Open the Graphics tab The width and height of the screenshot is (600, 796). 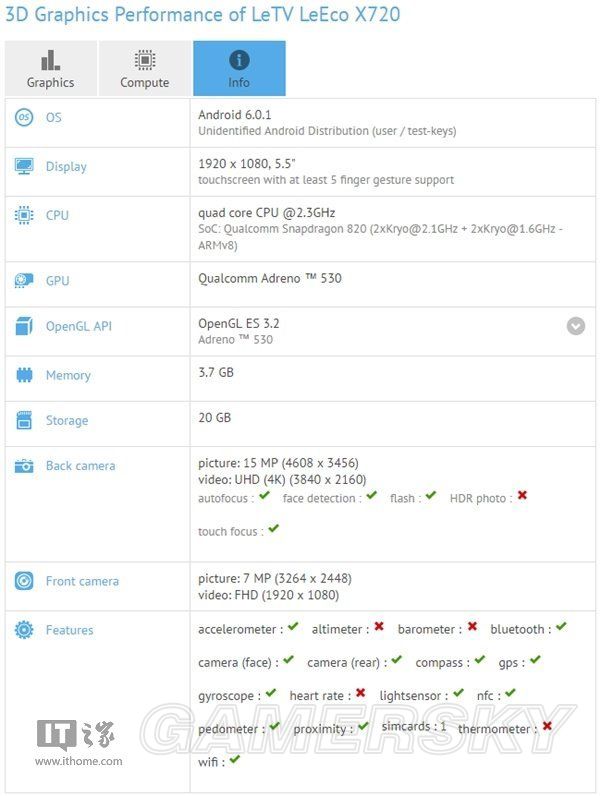click(51, 69)
